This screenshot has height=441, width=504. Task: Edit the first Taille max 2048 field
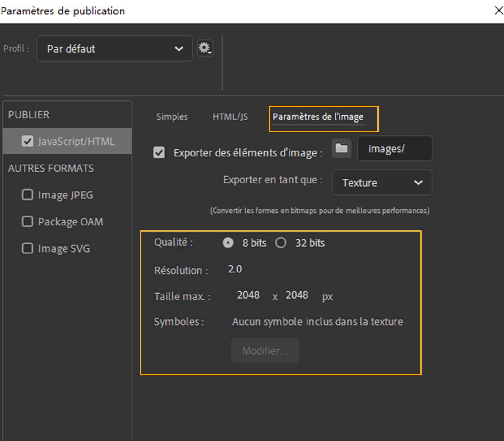(x=248, y=295)
